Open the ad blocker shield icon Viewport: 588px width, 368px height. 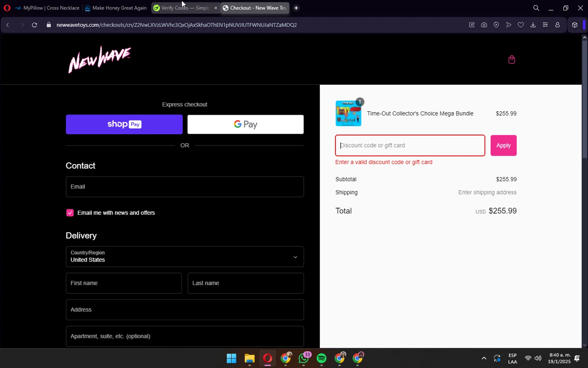496,25
